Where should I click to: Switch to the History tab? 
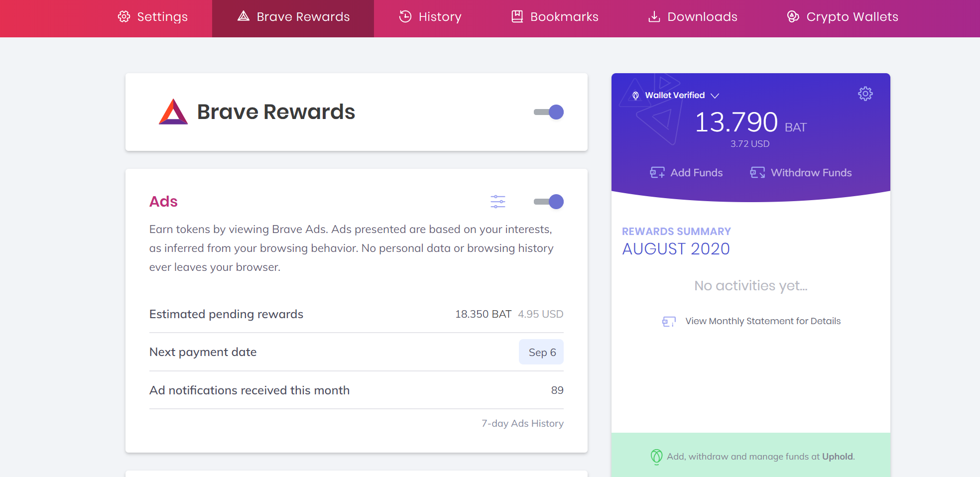click(x=430, y=17)
